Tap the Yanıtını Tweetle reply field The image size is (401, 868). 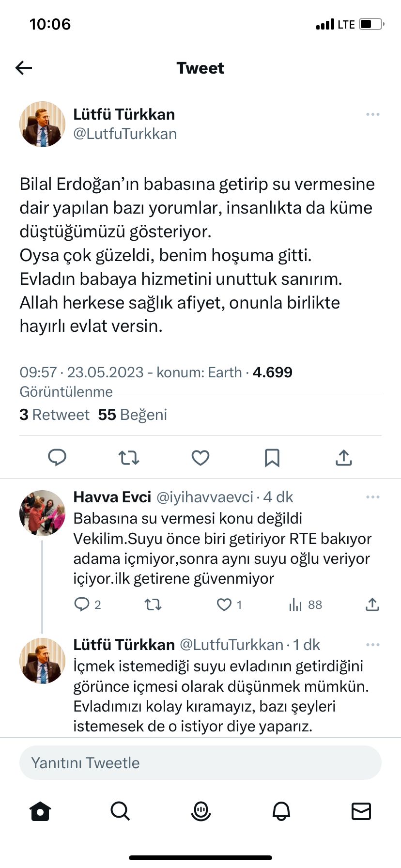point(200,763)
